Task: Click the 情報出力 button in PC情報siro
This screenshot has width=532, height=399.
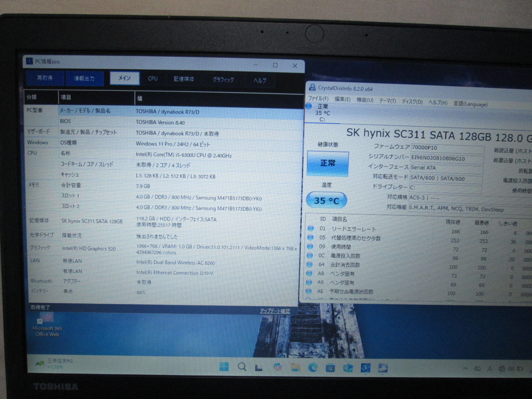Action: [x=84, y=78]
